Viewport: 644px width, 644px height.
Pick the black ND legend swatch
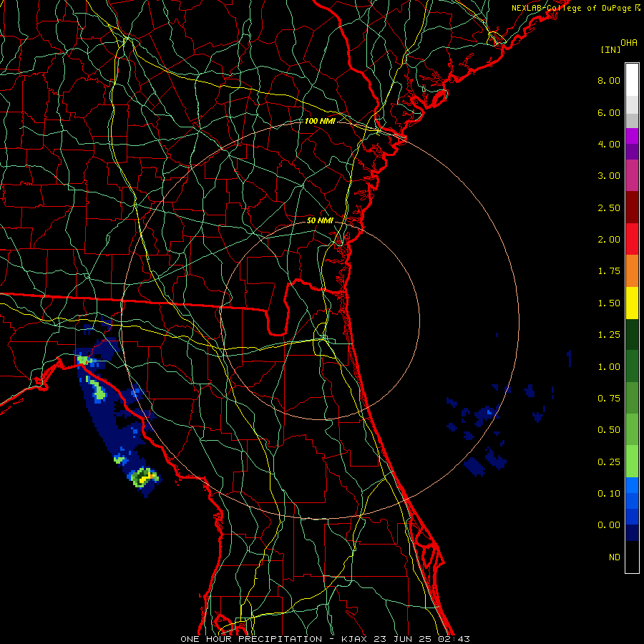point(632,557)
